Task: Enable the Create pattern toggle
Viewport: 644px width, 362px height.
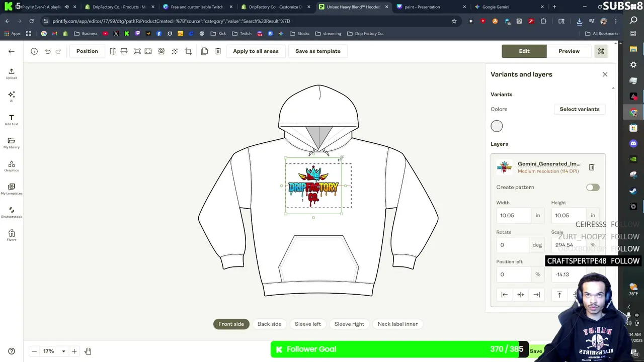Action: [x=593, y=187]
